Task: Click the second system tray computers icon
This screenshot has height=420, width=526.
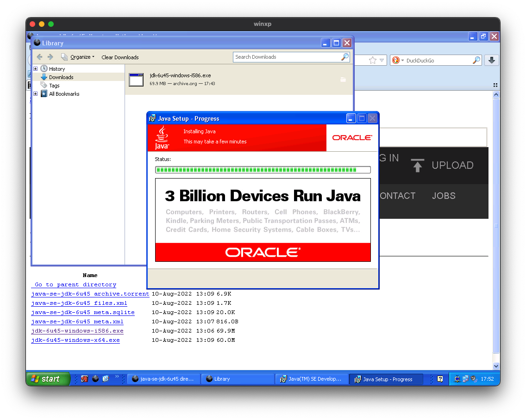Action: [465, 379]
